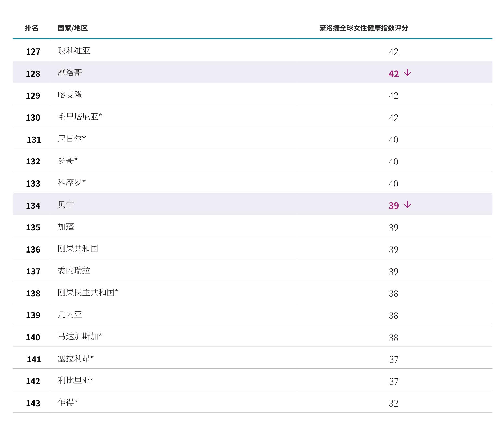Click the 尼日尔* entry

pyautogui.click(x=72, y=139)
